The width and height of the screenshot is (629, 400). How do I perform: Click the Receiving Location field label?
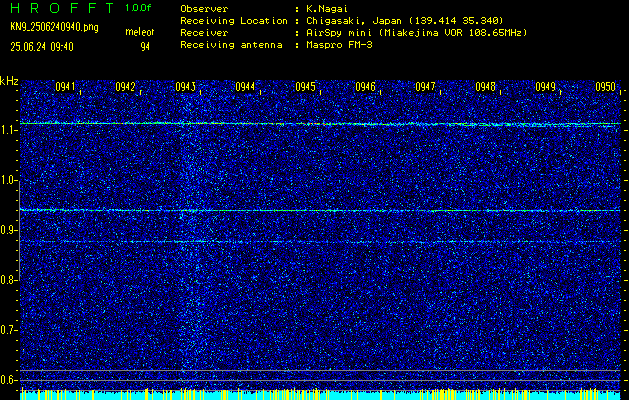coord(234,20)
